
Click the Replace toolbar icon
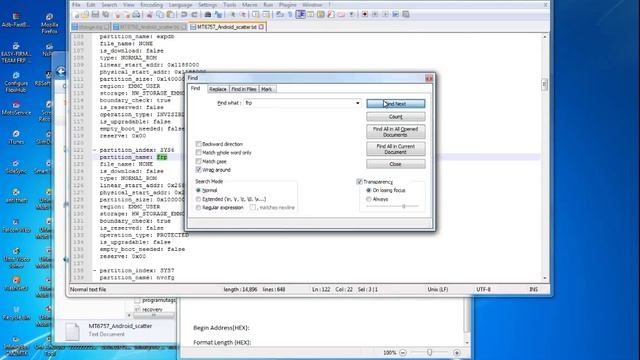point(219,14)
